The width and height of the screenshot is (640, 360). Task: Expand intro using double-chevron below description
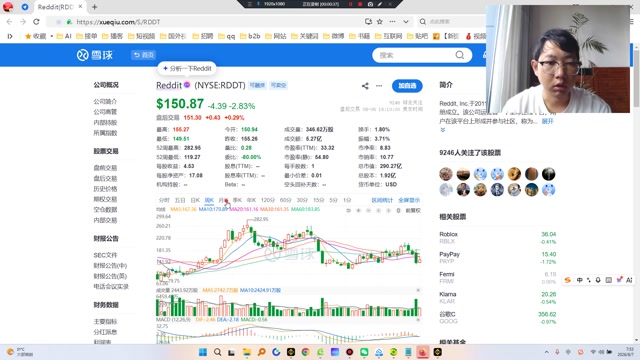coord(443,130)
